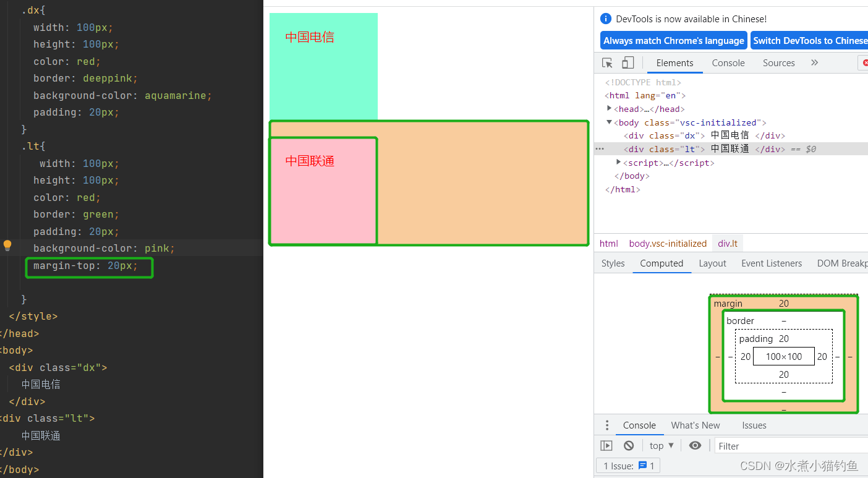This screenshot has width=868, height=478.
Task: Select html in the breadcrumb bar
Action: (608, 244)
